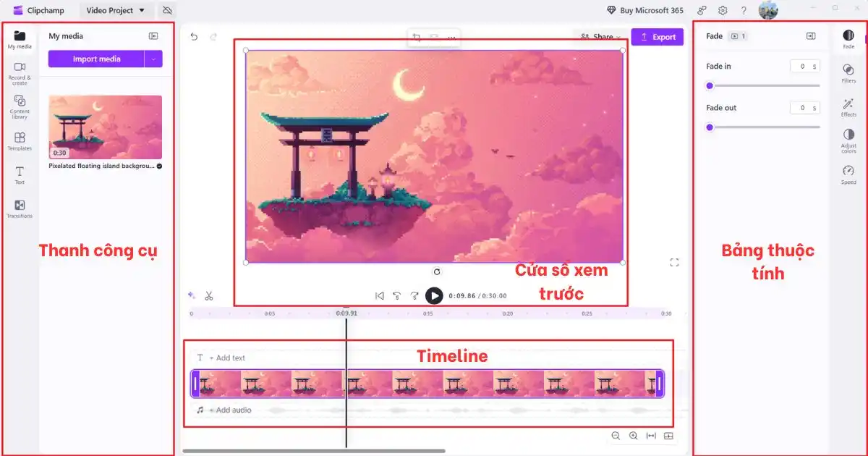Open the more options ellipsis in floating toolbar

[451, 38]
